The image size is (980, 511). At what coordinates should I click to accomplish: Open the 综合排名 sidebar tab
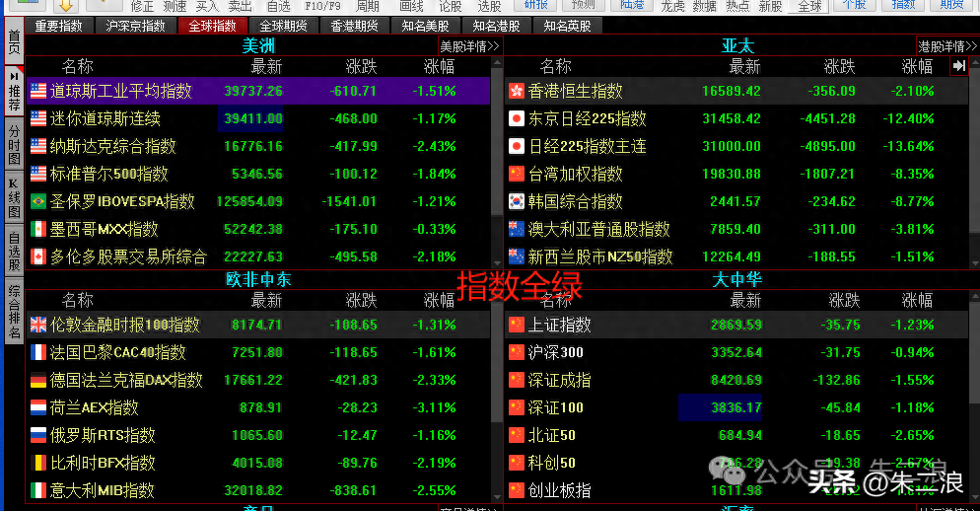coord(14,311)
